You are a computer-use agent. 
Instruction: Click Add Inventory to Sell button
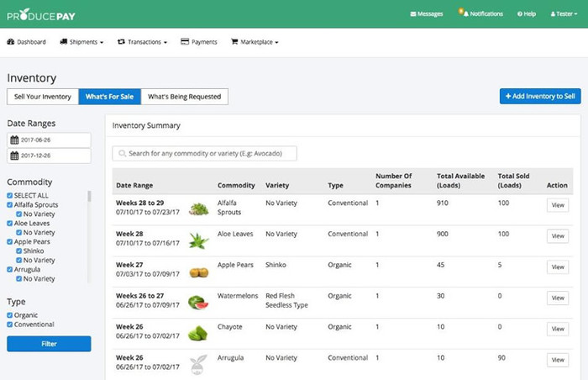[539, 97]
